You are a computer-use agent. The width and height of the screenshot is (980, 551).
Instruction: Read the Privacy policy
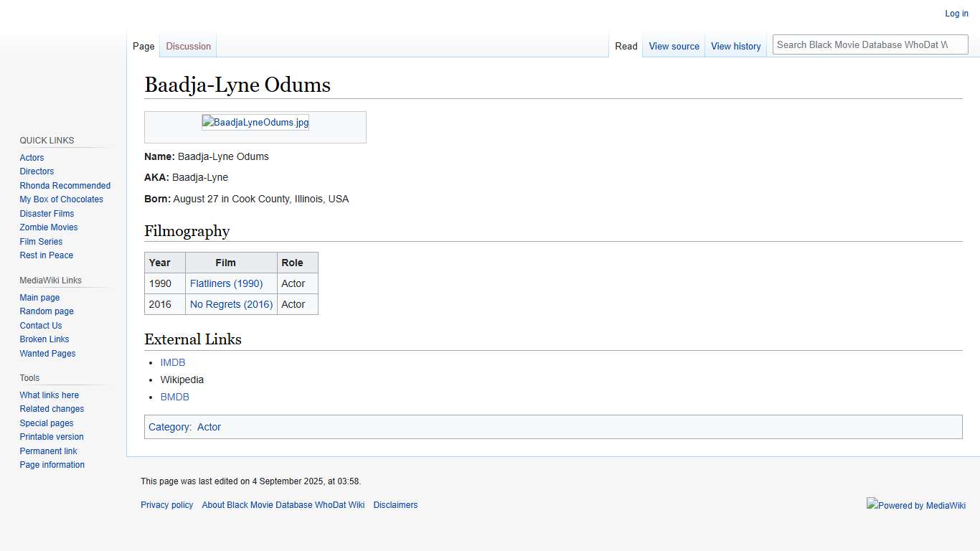pos(166,504)
